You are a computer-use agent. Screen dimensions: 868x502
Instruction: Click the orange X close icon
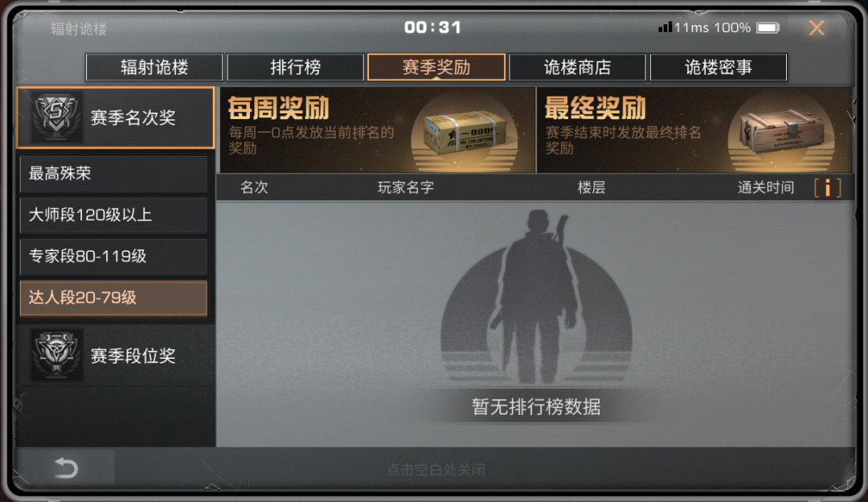coord(817,27)
